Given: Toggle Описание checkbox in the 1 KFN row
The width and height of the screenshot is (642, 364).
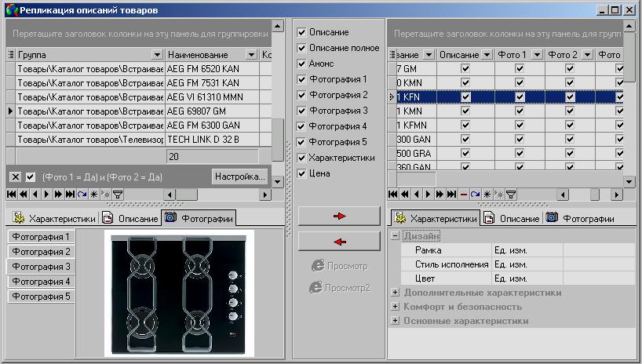Looking at the screenshot, I should (x=465, y=97).
